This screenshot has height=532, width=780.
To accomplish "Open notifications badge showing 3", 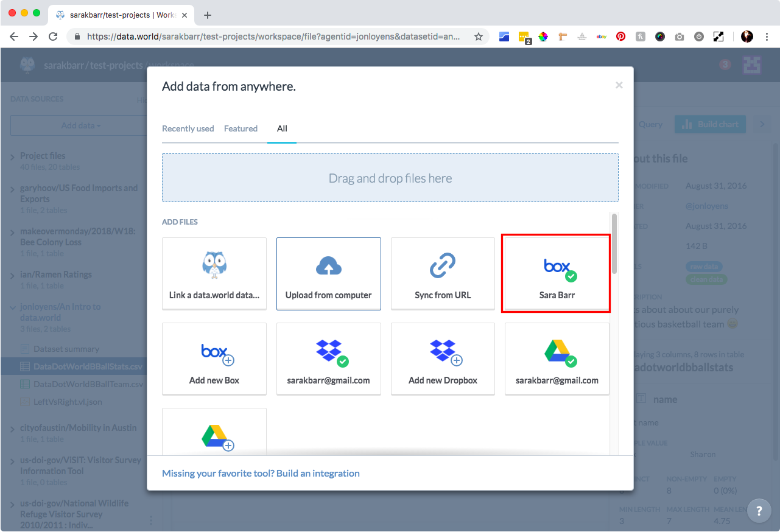I will (x=725, y=65).
